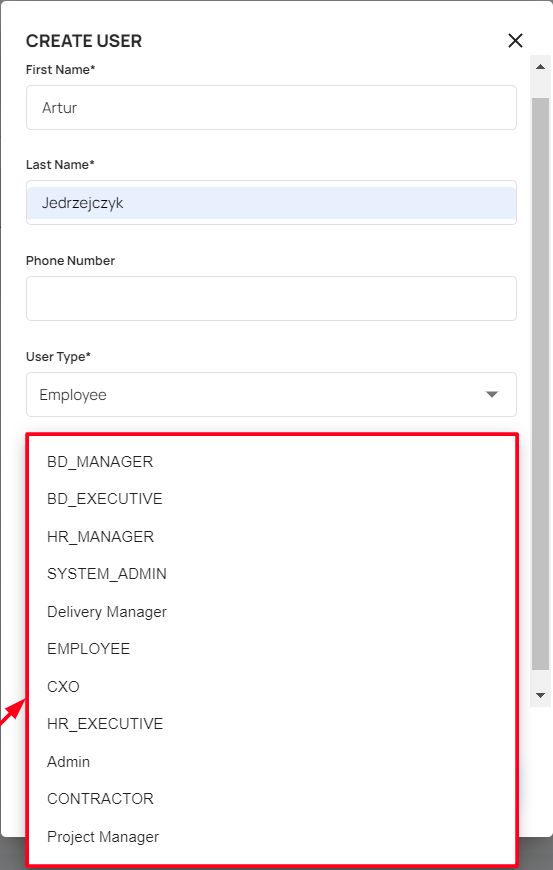The image size is (553, 870).
Task: Pick EMPLOYEE from the role list
Action: click(272, 649)
